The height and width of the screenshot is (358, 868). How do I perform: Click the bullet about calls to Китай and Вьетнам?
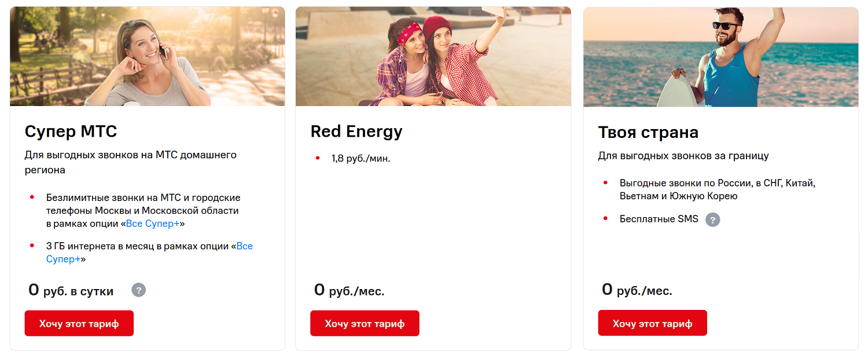point(716,189)
